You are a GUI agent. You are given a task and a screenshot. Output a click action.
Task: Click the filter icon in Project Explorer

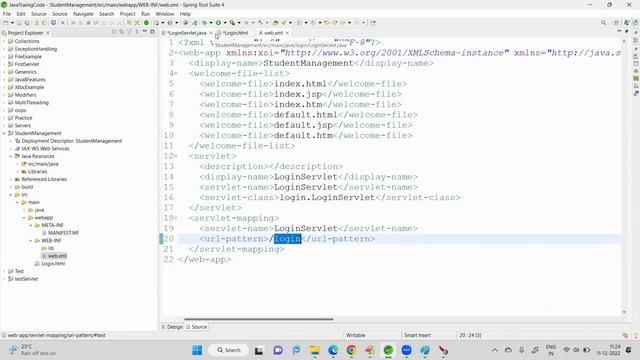tap(129, 32)
